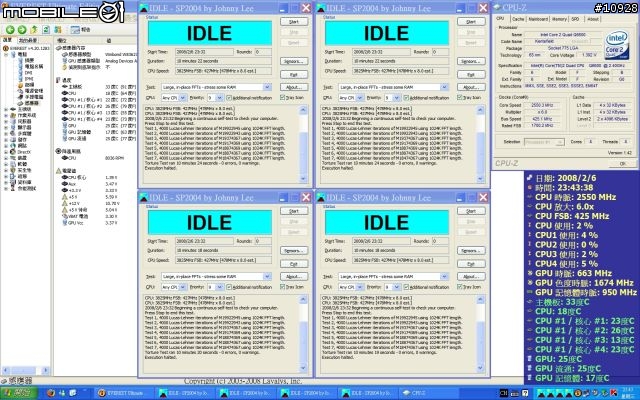Switch to Memory tab in CPU-Z
The image size is (640, 400).
[x=559, y=19]
